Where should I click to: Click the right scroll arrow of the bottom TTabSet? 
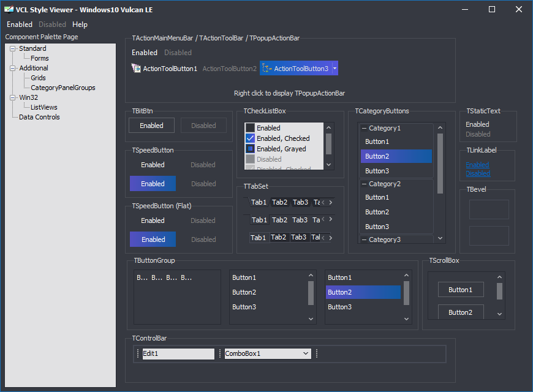pyautogui.click(x=330, y=238)
